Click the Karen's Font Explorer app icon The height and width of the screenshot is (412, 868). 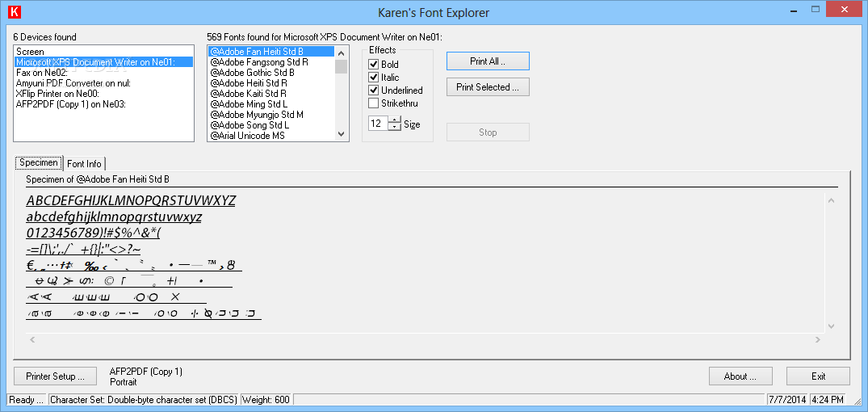(x=16, y=12)
